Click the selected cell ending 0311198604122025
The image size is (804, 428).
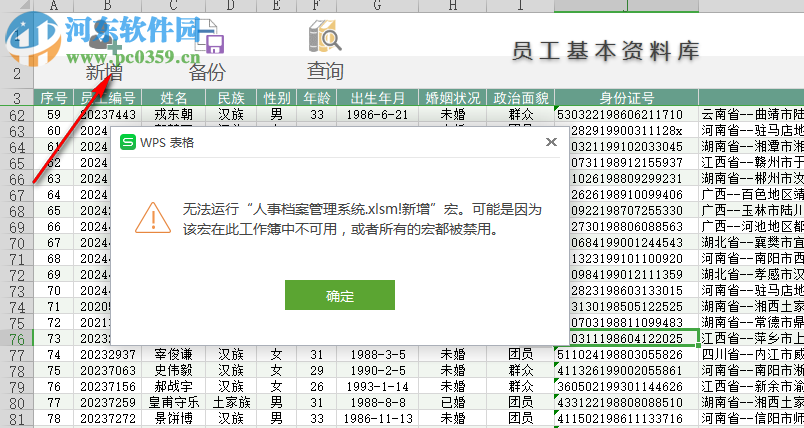(x=634, y=338)
